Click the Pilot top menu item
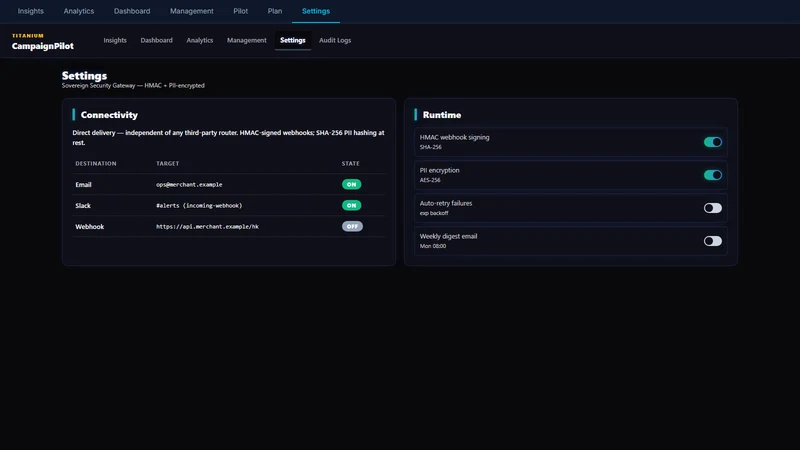The height and width of the screenshot is (450, 800). 240,11
